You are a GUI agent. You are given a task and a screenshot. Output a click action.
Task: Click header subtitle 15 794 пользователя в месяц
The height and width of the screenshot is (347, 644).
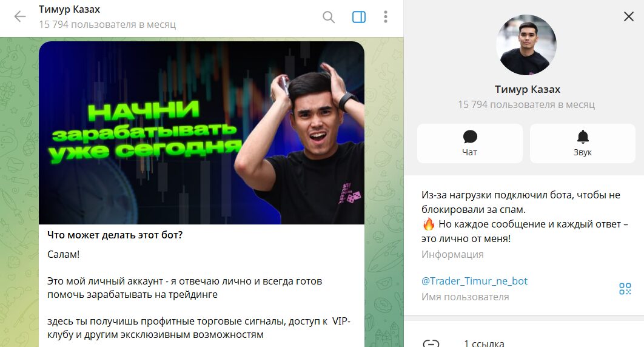[x=107, y=25]
